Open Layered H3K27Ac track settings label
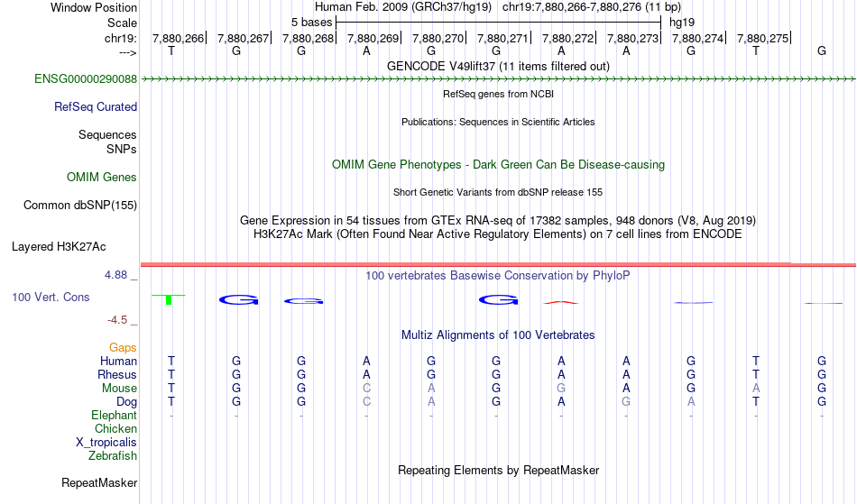 (59, 247)
